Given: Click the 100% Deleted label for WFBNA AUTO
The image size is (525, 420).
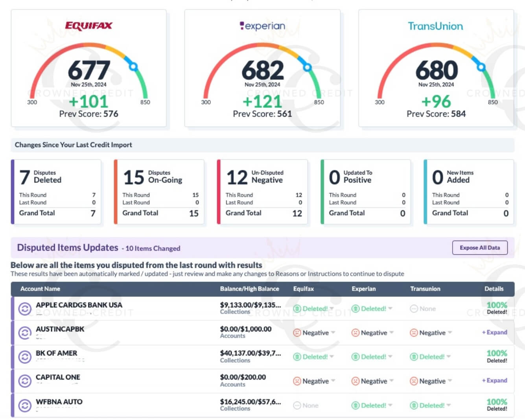Looking at the screenshot, I should (x=497, y=405).
